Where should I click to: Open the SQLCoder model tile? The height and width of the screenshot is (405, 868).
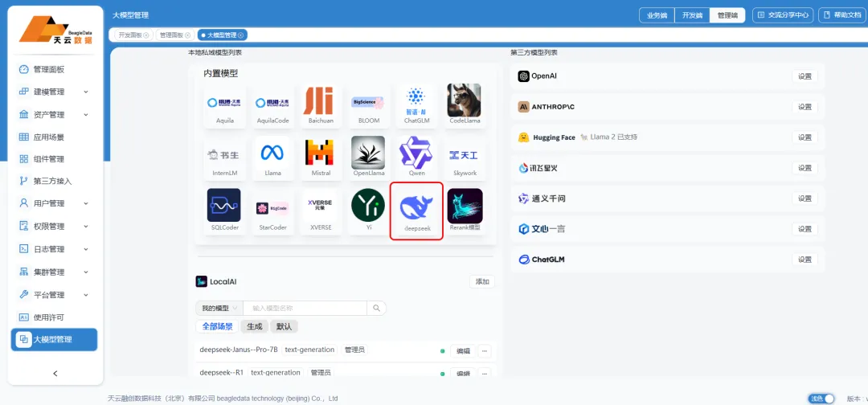[x=223, y=212]
